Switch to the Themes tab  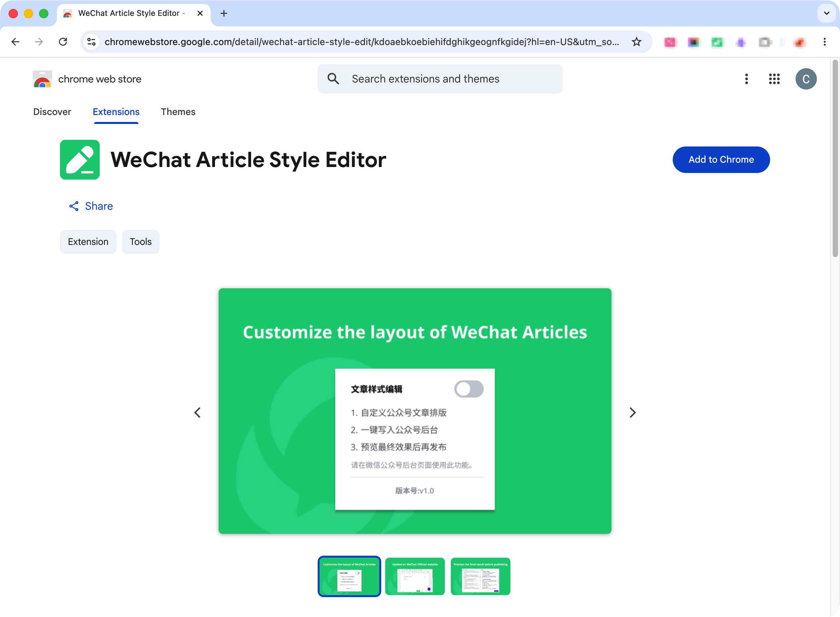click(178, 112)
